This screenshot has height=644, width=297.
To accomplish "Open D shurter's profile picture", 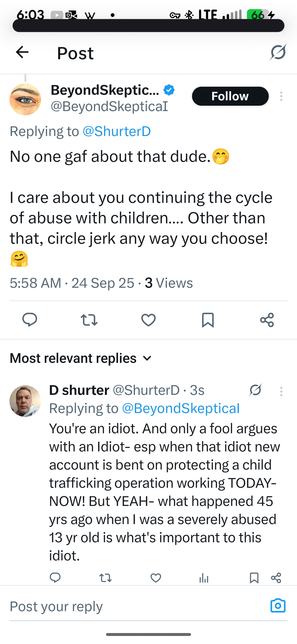I will click(25, 401).
